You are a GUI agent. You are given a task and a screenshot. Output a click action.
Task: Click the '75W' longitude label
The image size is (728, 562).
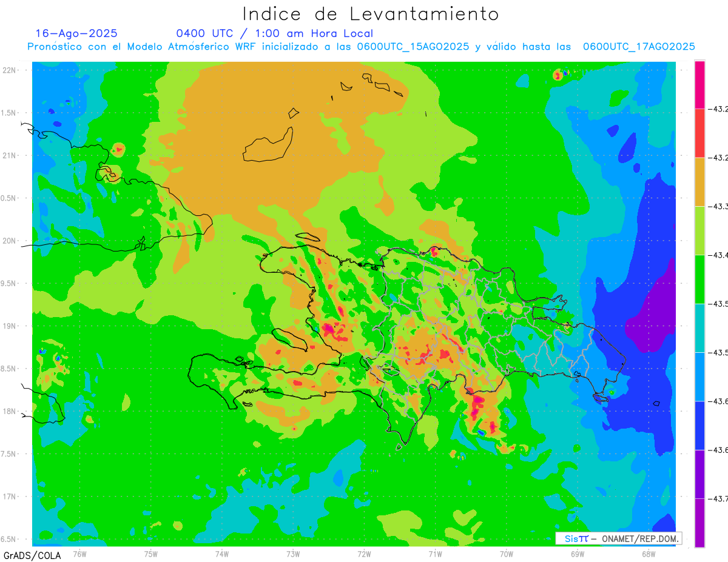pos(151,554)
